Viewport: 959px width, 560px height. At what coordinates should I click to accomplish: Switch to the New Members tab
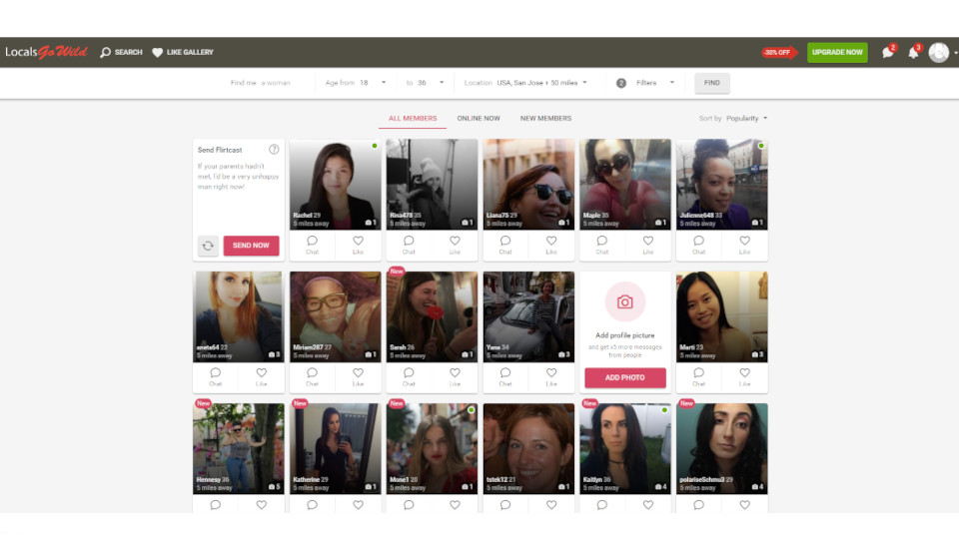tap(545, 118)
